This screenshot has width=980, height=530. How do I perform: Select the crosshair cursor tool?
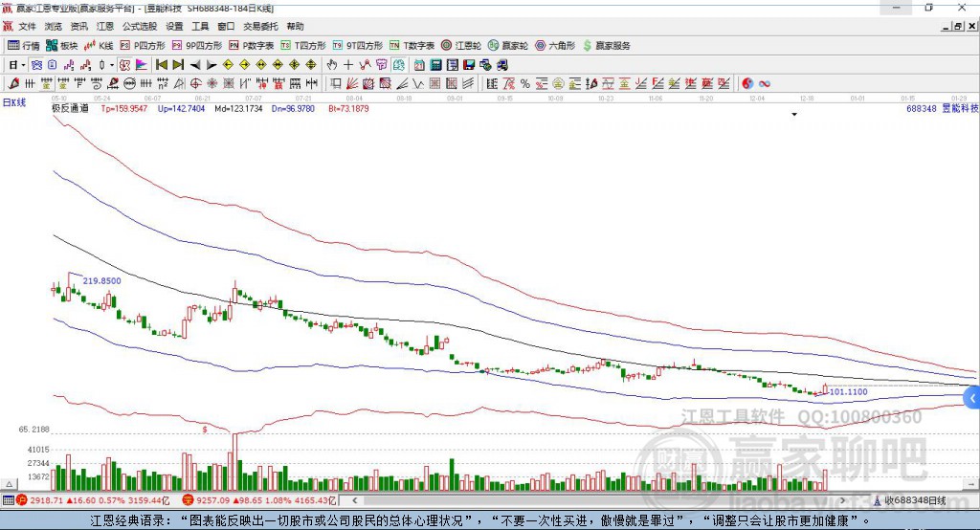(x=348, y=65)
